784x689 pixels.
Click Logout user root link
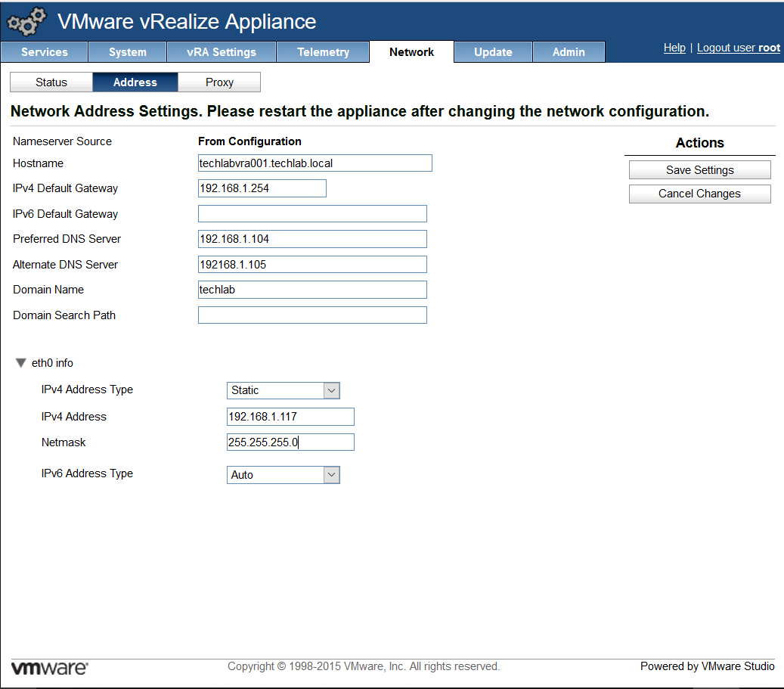pyautogui.click(x=739, y=48)
